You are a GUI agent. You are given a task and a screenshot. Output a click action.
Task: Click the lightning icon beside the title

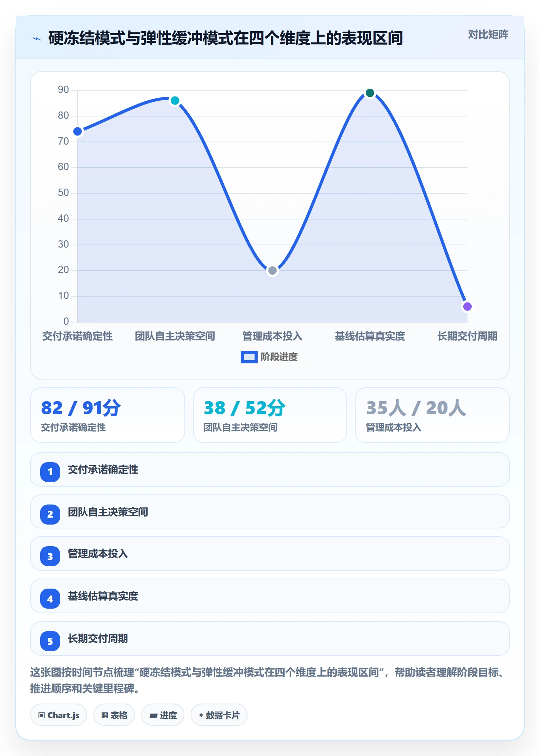37,39
